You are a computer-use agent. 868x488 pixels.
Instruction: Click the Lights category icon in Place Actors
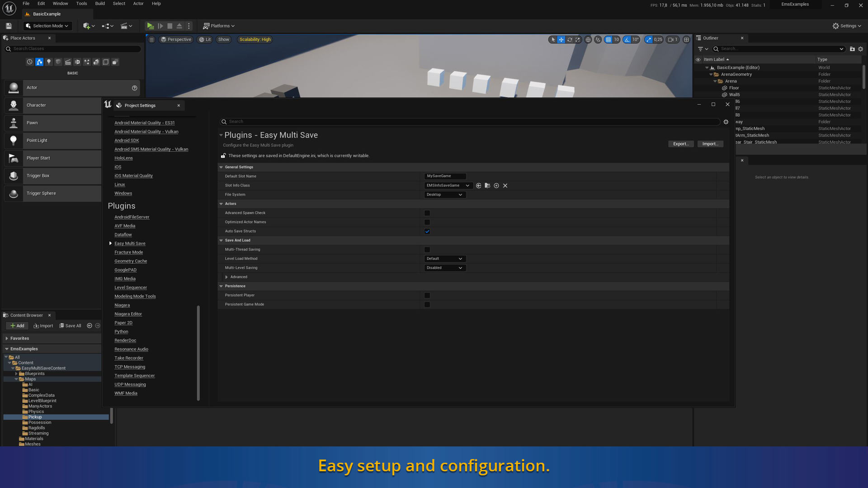pyautogui.click(x=49, y=62)
